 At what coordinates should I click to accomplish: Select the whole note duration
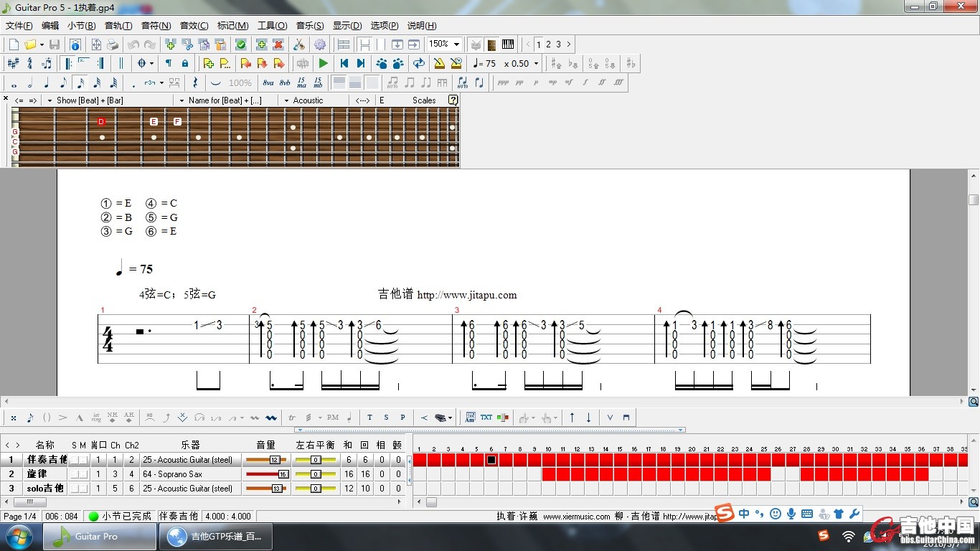coord(14,83)
